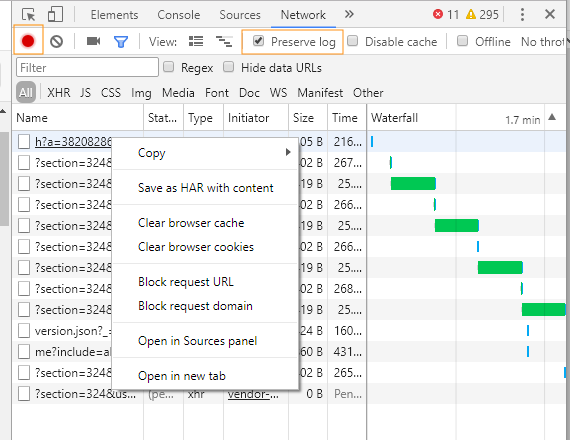Tick the Offline checkbox

[462, 41]
